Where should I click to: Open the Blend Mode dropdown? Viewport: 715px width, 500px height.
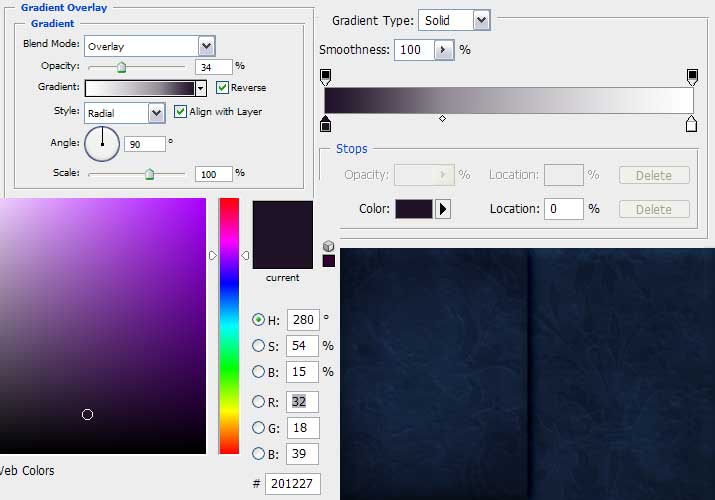click(x=206, y=46)
